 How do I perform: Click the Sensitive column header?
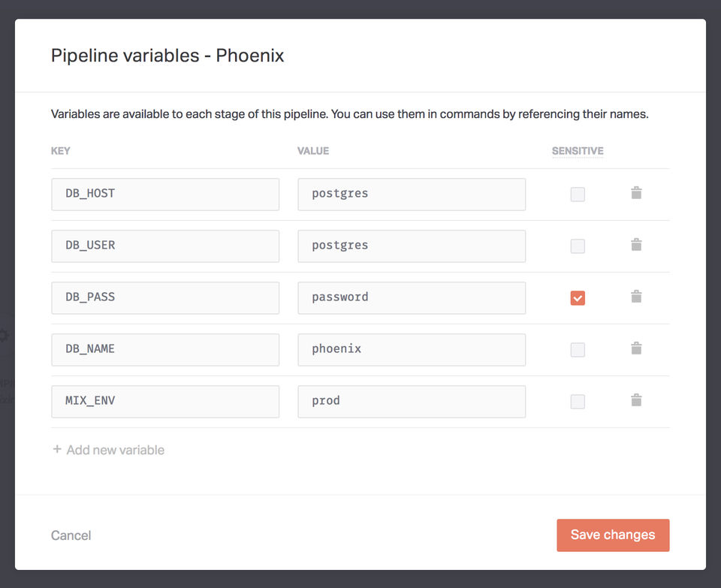point(578,151)
